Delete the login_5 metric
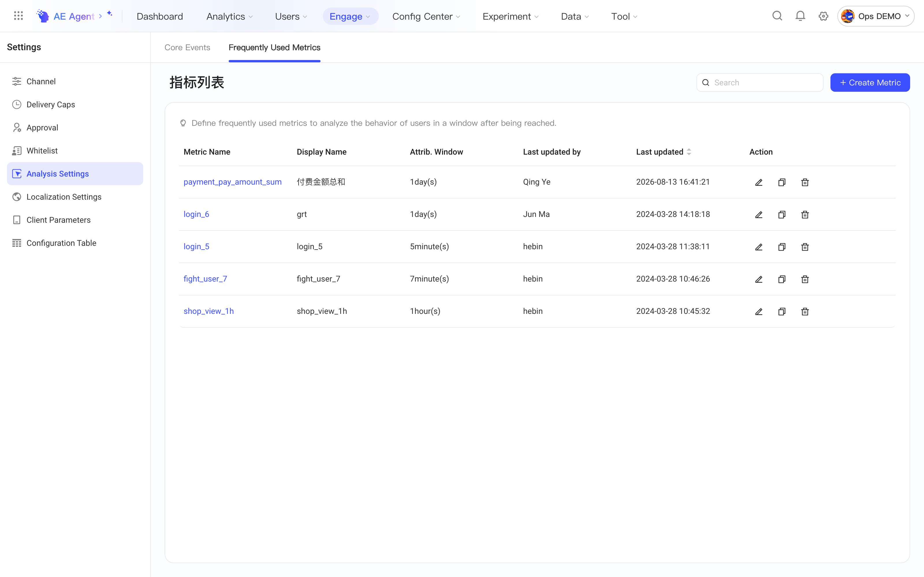924x577 pixels. coord(805,247)
